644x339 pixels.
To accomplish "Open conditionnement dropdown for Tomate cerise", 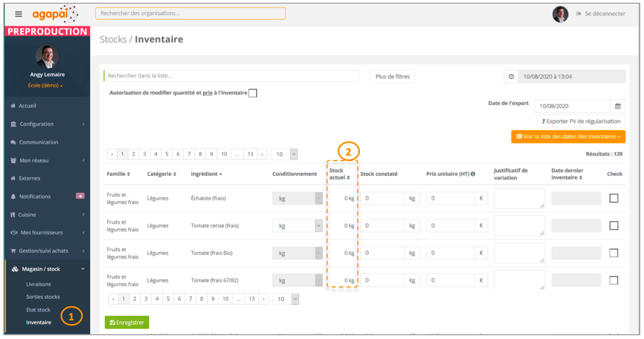I will coord(297,225).
